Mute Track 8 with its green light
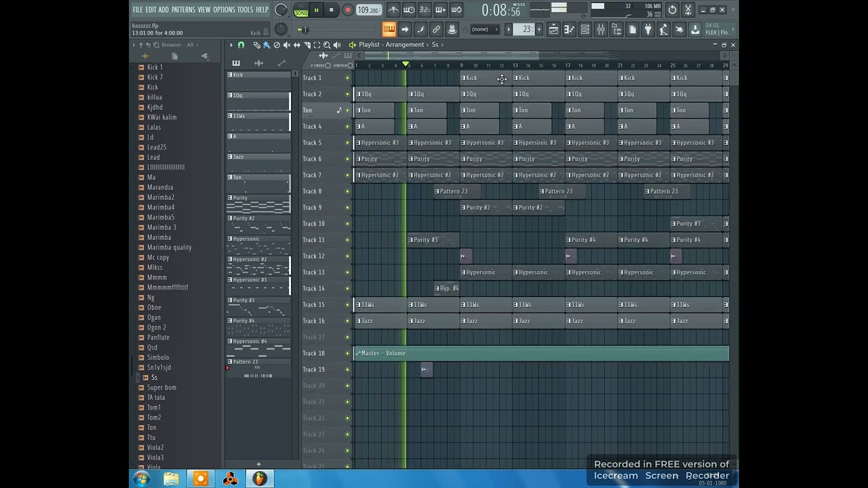The height and width of the screenshot is (488, 868). (x=347, y=191)
